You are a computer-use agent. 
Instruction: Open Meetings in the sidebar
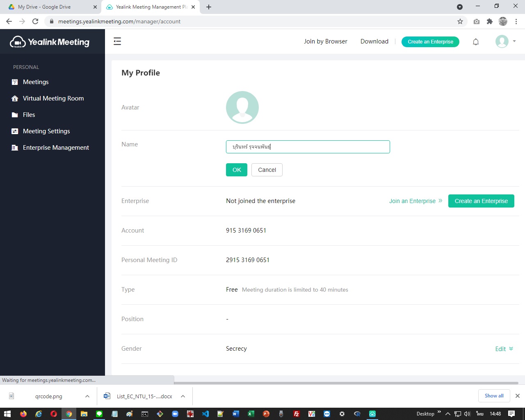36,82
